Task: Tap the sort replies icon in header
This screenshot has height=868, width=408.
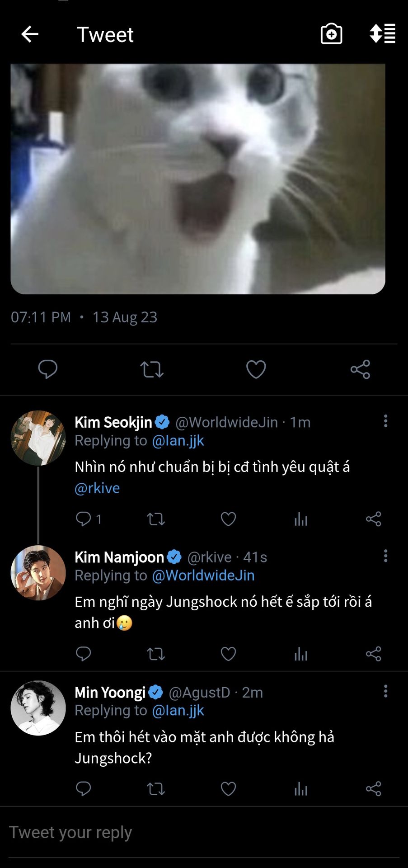Action: coord(382,34)
